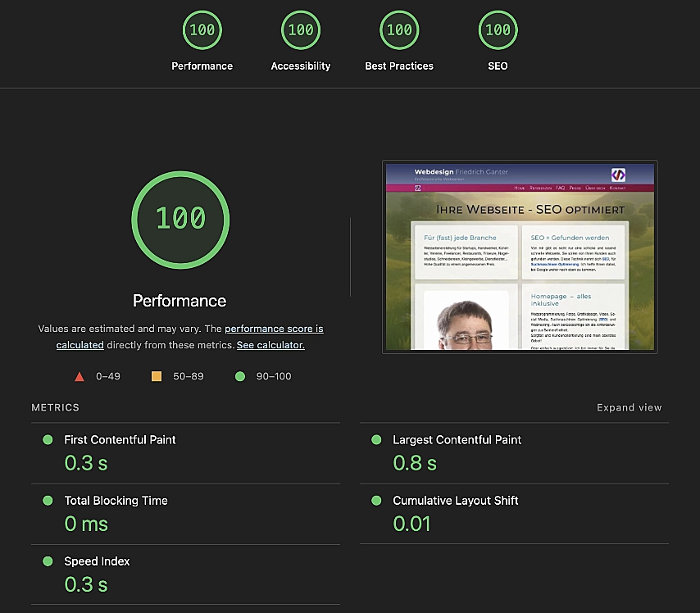Open the 'performance score is calculated' link
The width and height of the screenshot is (700, 613).
point(274,329)
